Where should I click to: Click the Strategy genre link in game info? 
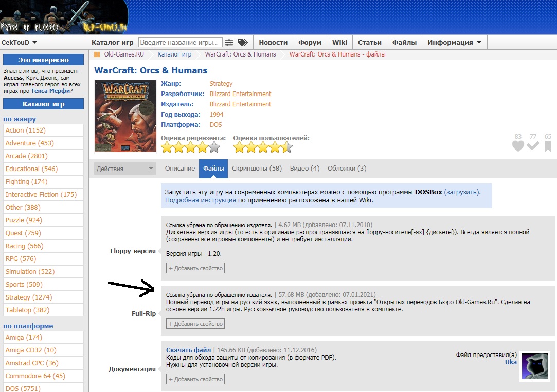click(221, 83)
